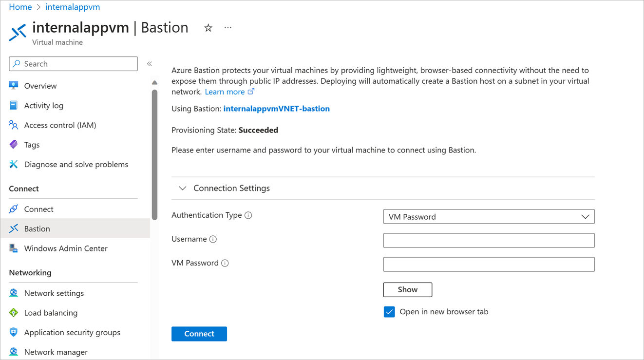The width and height of the screenshot is (644, 360).
Task: Click the VM Password input field
Action: click(x=489, y=265)
